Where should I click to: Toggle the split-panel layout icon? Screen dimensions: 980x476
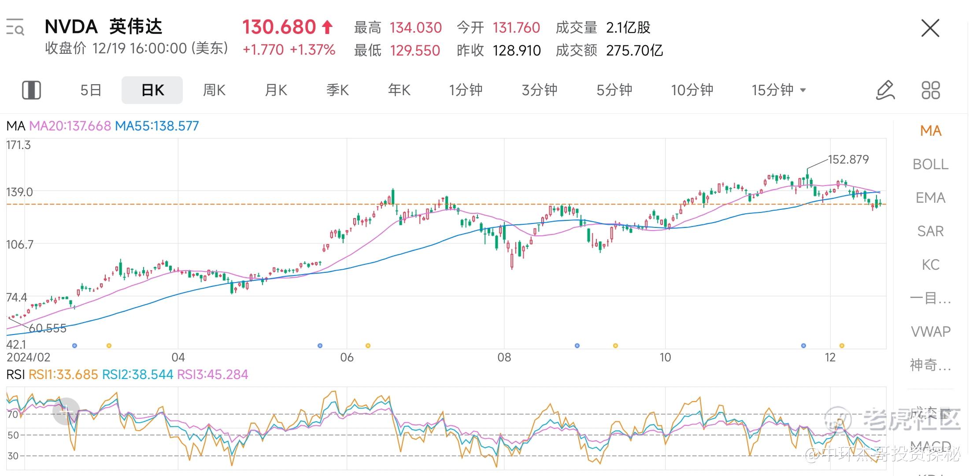tap(31, 90)
